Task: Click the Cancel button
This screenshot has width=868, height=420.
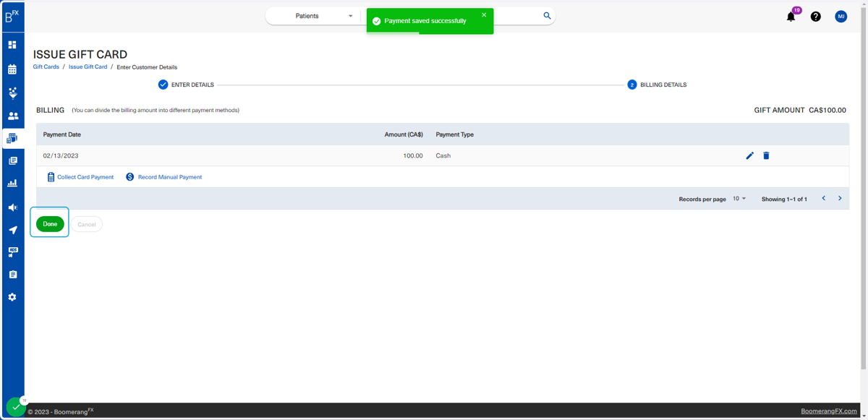Action: coord(87,224)
